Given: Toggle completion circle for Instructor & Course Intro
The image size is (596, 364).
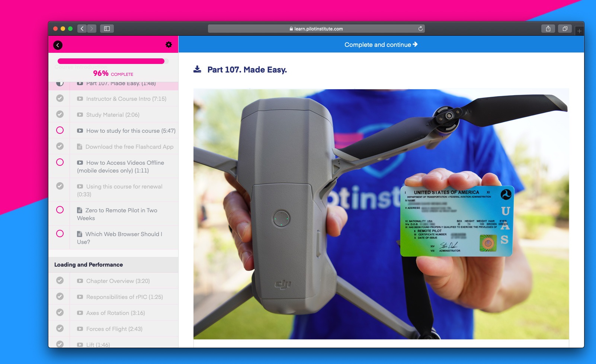Looking at the screenshot, I should click(60, 98).
